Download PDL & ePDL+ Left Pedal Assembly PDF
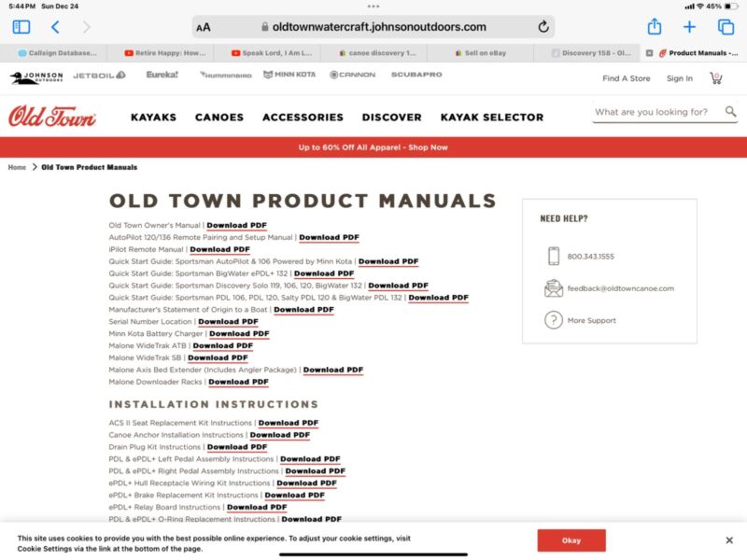Screen dimensions: 747x560 point(310,459)
